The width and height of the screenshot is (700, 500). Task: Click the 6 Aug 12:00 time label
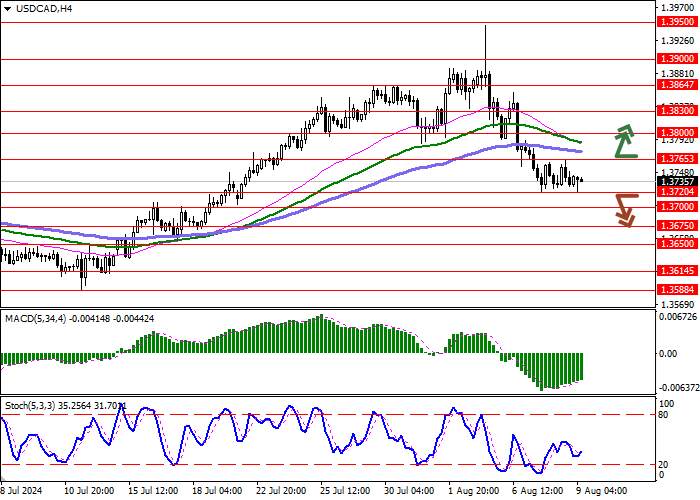(537, 491)
